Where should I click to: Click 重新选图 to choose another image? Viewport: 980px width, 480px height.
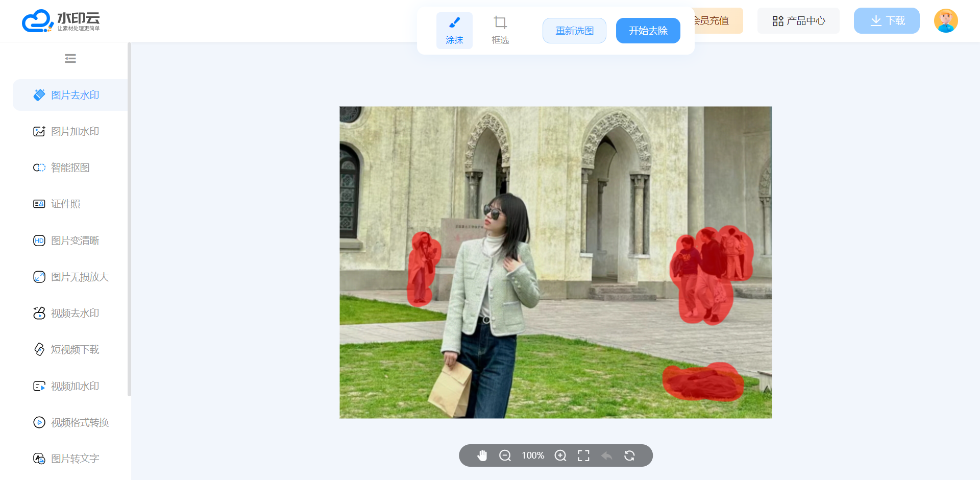(x=574, y=31)
